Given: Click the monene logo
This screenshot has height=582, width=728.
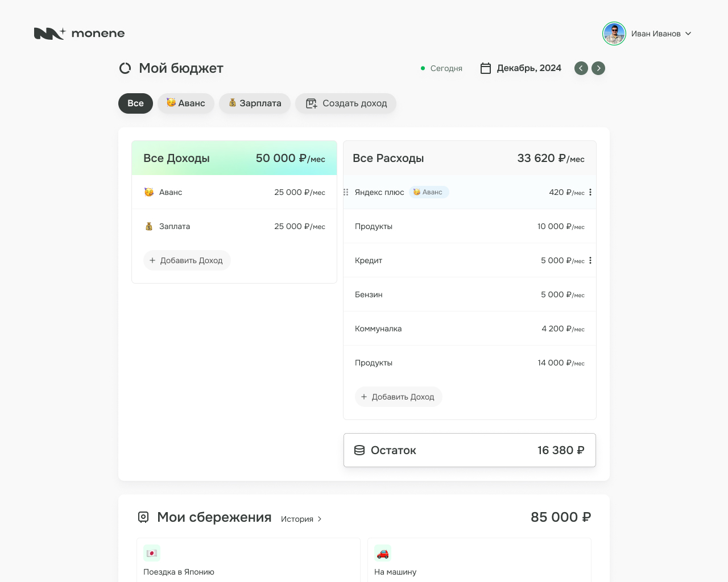Looking at the screenshot, I should coord(79,34).
